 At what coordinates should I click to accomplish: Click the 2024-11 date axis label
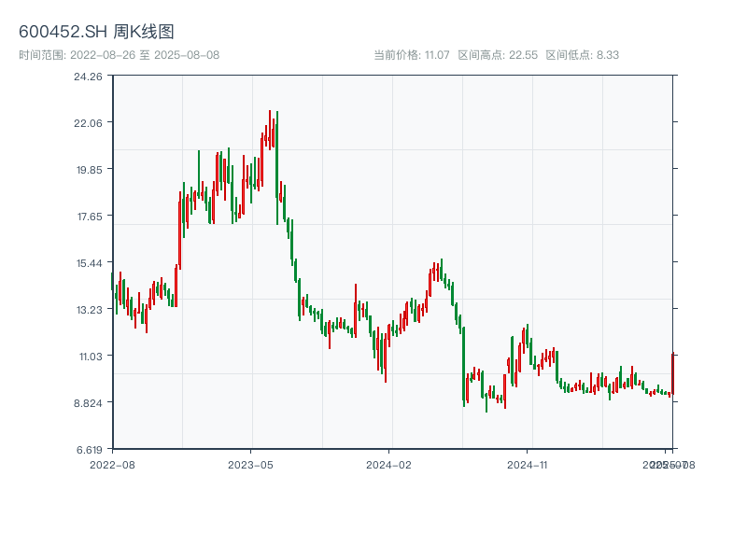pyautogui.click(x=527, y=464)
